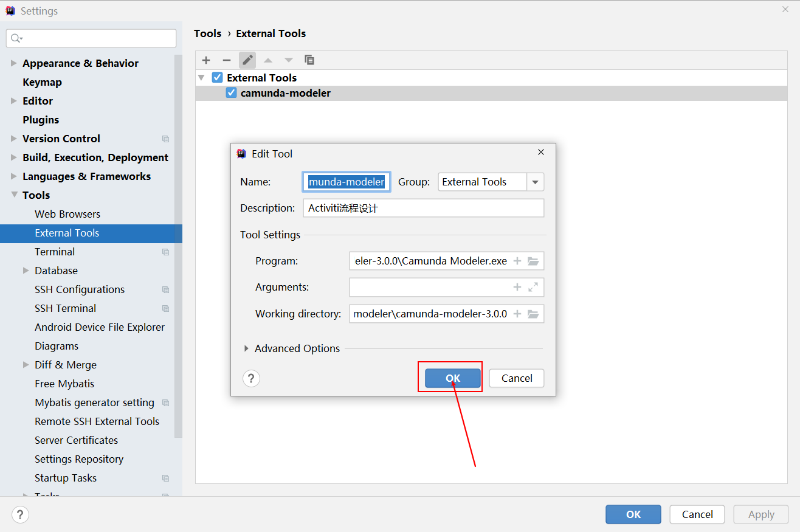
Task: Select Web Browsers under Tools
Action: [67, 214]
